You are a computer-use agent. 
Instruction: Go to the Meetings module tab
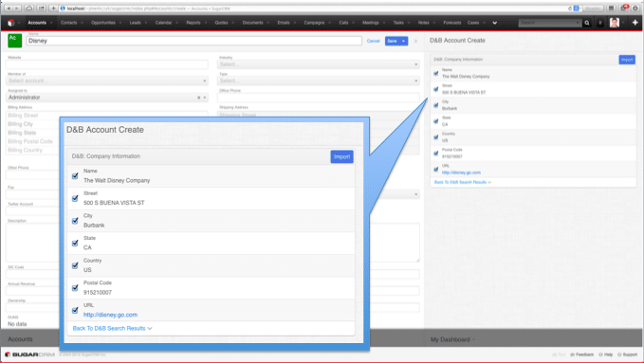[x=371, y=23]
